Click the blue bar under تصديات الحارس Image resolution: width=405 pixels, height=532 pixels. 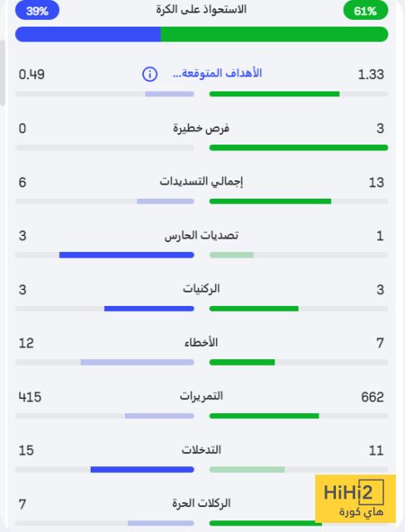(x=126, y=255)
